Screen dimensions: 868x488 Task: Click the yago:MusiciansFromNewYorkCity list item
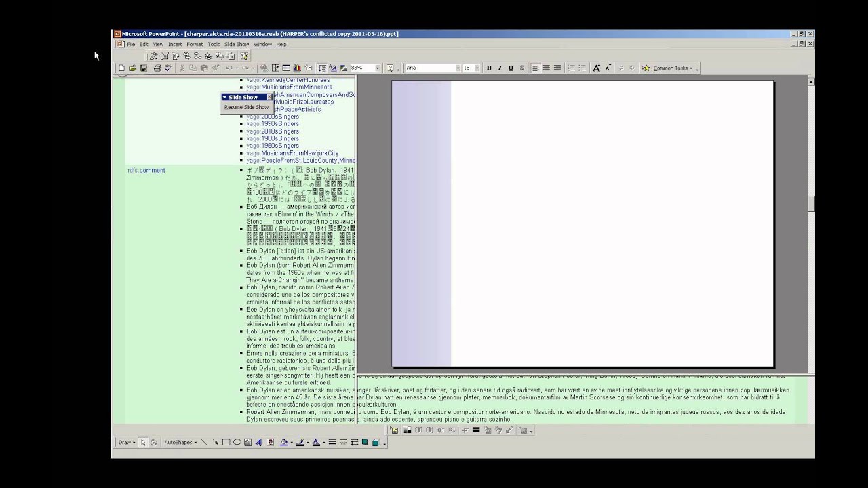[x=292, y=153]
